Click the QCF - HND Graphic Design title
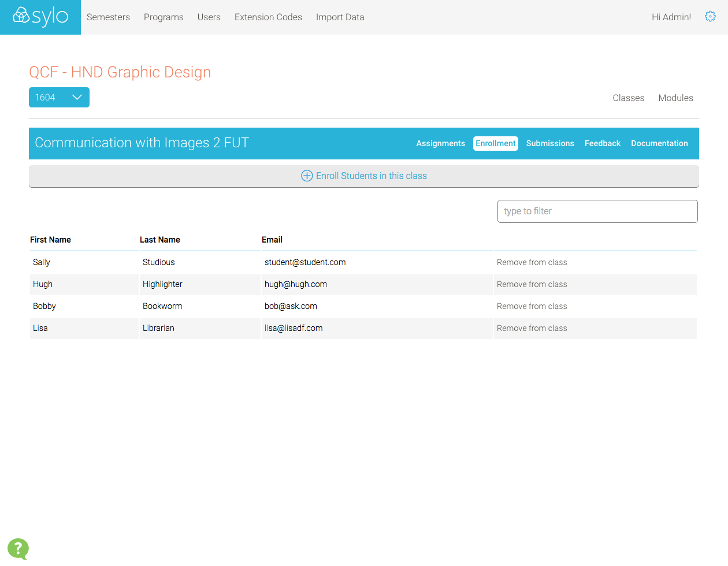Screen dimensions: 728x566 [x=120, y=72]
